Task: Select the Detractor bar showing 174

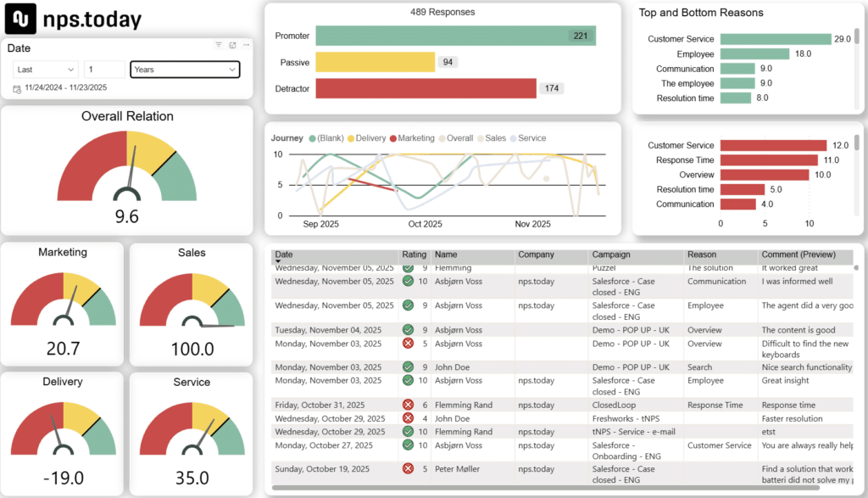Action: tap(426, 88)
